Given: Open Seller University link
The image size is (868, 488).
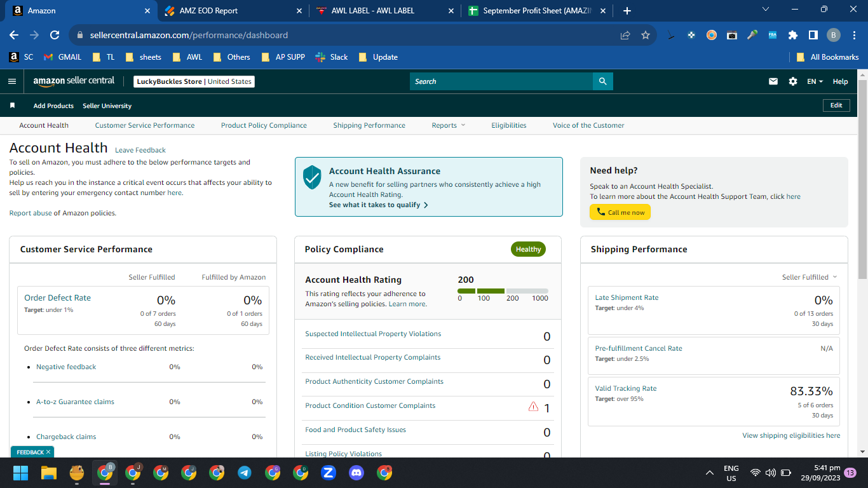Looking at the screenshot, I should [x=107, y=105].
